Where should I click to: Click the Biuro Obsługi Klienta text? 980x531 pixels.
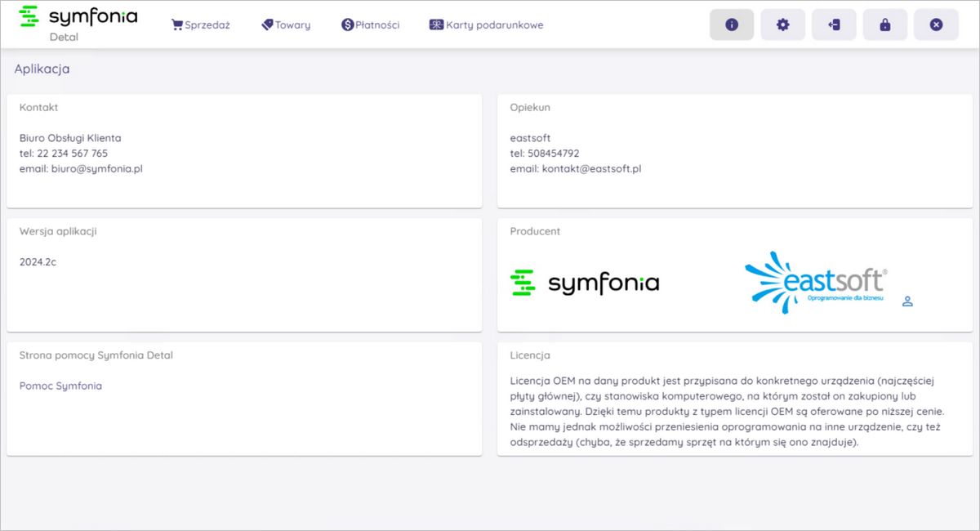pos(70,137)
